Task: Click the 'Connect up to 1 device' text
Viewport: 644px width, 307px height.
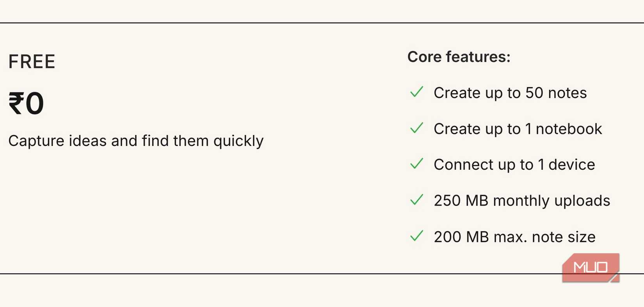Action: tap(514, 165)
